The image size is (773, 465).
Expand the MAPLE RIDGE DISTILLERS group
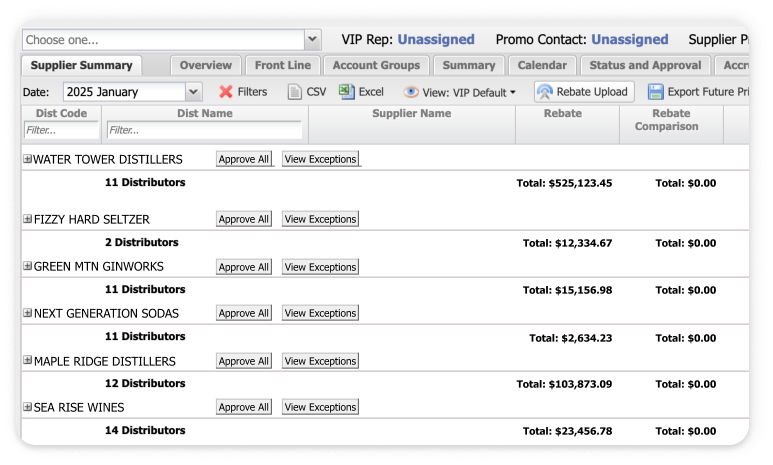[27, 361]
